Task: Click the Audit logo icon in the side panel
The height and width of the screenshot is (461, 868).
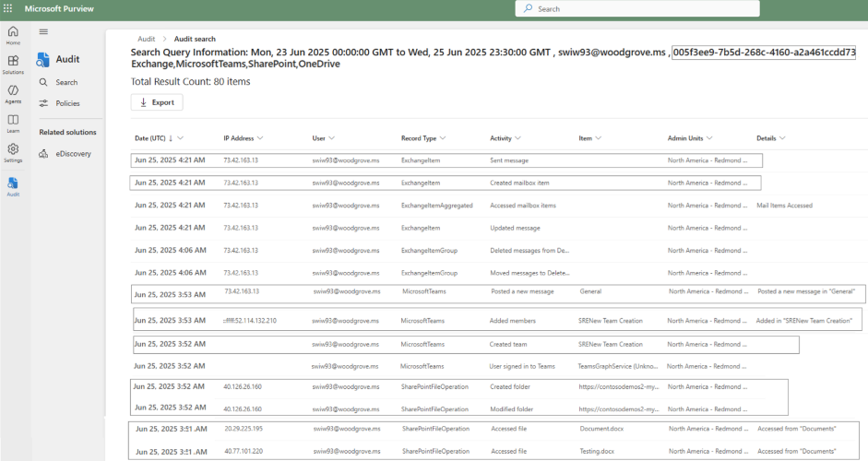Action: click(x=42, y=59)
